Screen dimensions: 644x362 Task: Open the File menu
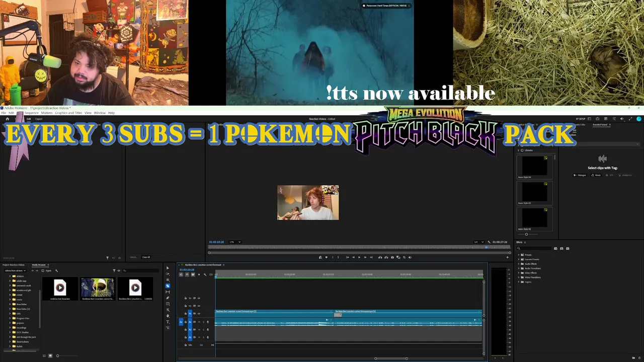tap(4, 113)
